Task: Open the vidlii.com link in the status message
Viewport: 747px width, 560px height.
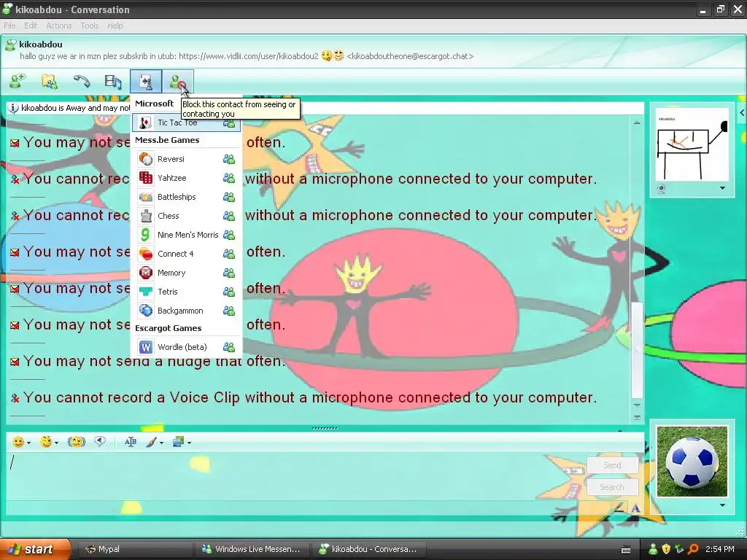Action: tap(248, 56)
